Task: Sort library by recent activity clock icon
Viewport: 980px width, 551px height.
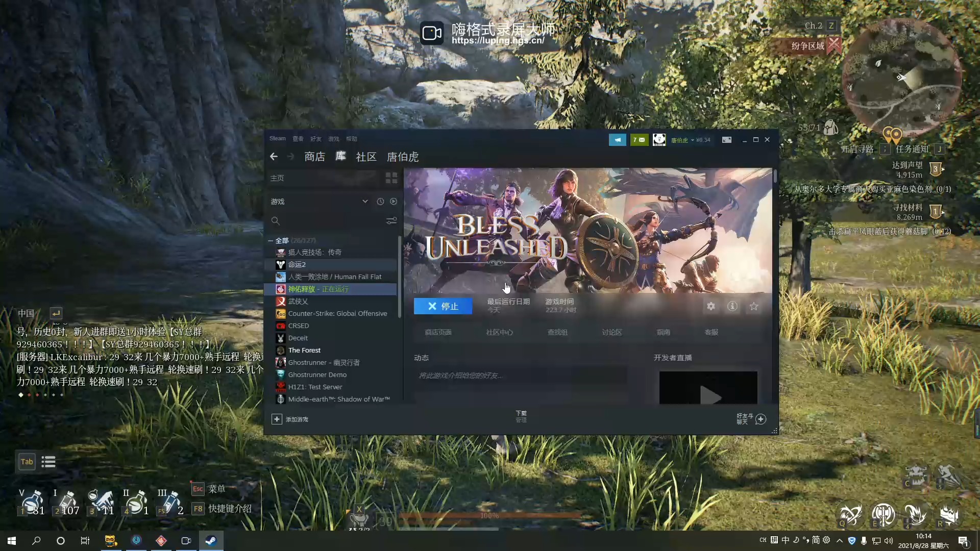Action: [380, 202]
